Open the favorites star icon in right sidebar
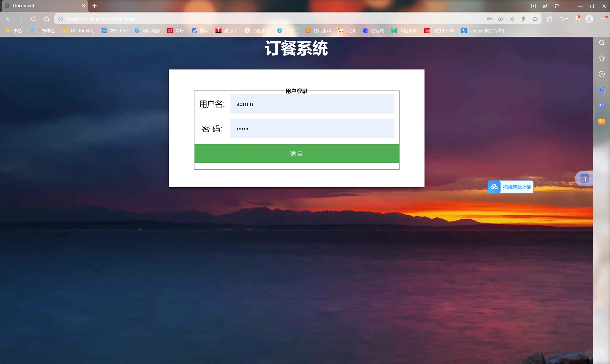This screenshot has height=364, width=610. click(602, 58)
